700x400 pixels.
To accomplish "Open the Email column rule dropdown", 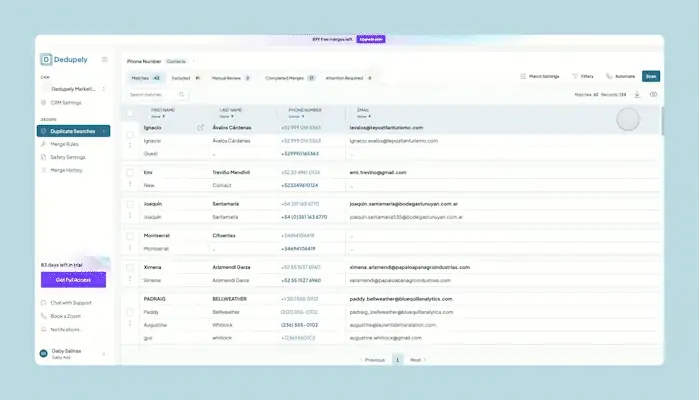I will 364,117.
